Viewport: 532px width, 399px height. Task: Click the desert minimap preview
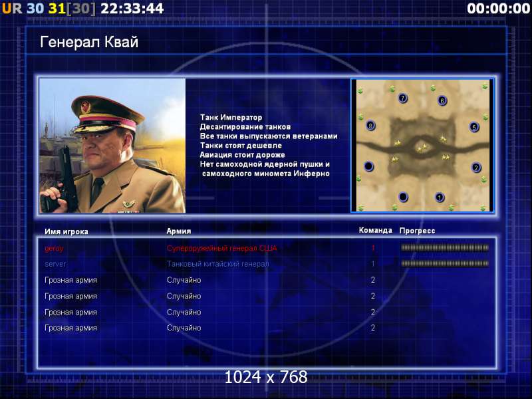click(x=422, y=146)
